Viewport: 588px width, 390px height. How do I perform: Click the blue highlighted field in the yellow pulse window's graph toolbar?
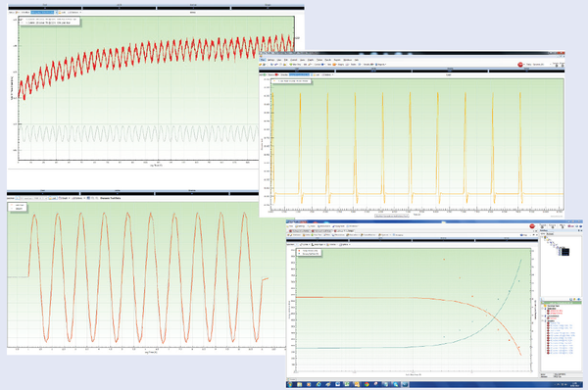[299, 74]
